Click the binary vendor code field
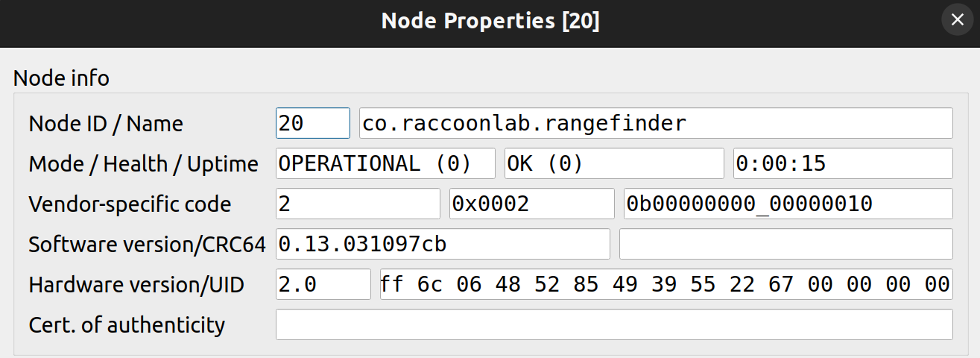Image resolution: width=980 pixels, height=358 pixels. pos(788,204)
